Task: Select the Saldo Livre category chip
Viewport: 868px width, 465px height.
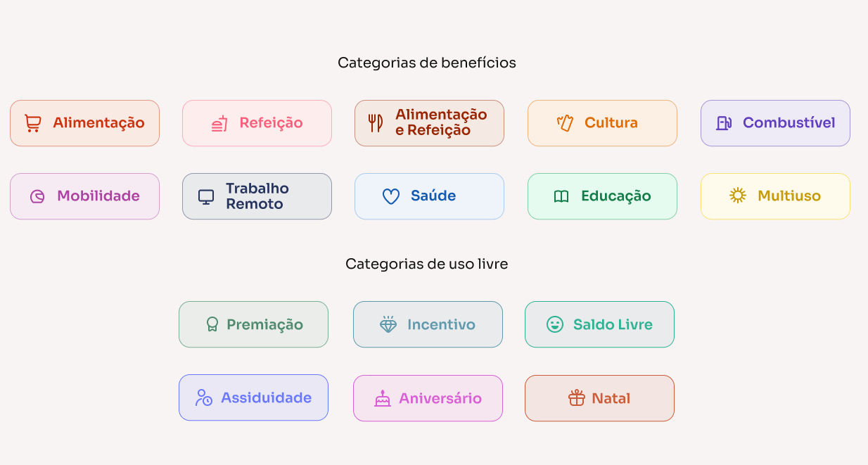Action: pyautogui.click(x=599, y=324)
